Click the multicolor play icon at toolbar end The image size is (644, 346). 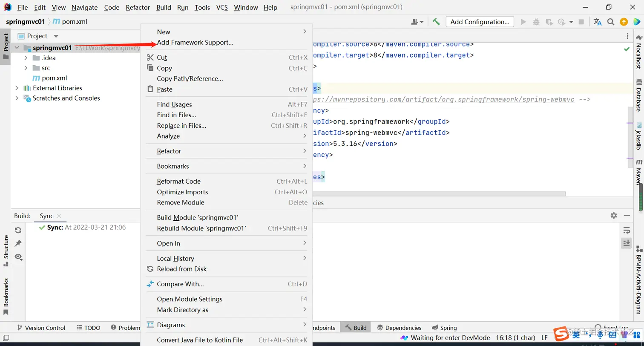[637, 22]
